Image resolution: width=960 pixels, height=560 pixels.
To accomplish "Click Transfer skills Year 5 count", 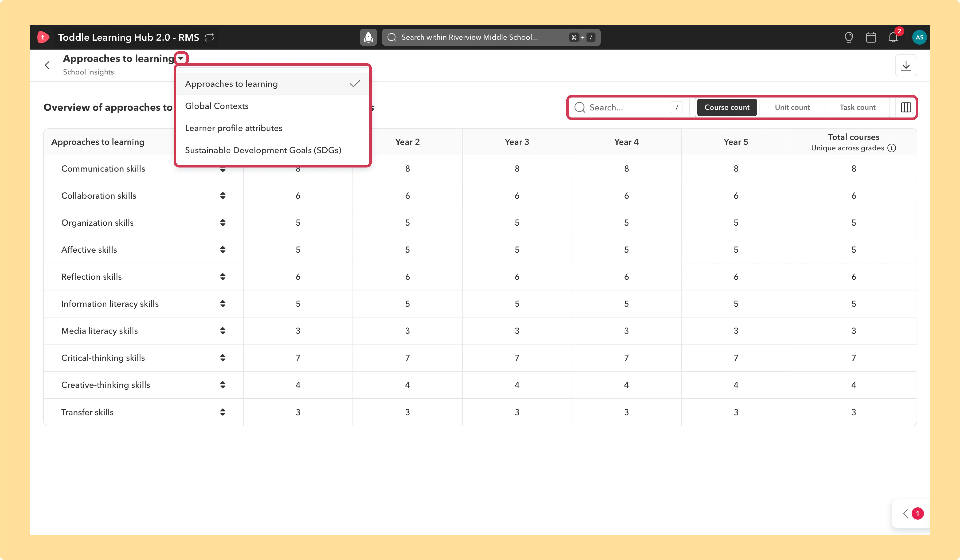I will pyautogui.click(x=736, y=412).
